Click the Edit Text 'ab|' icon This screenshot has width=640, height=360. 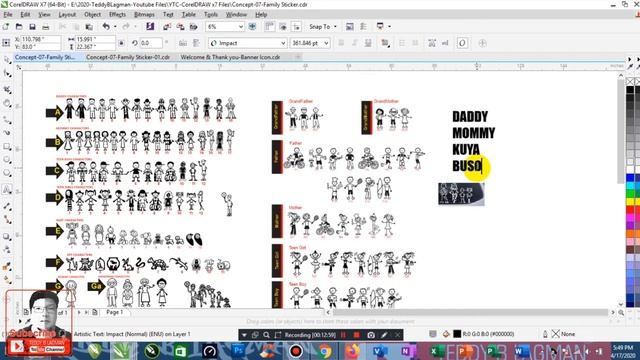point(445,43)
